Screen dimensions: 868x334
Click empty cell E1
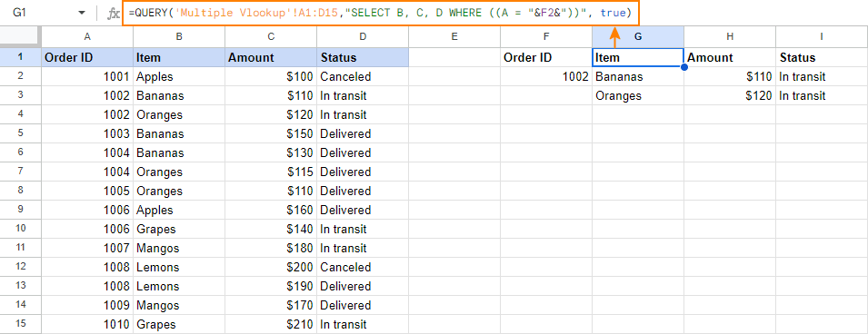[454, 57]
